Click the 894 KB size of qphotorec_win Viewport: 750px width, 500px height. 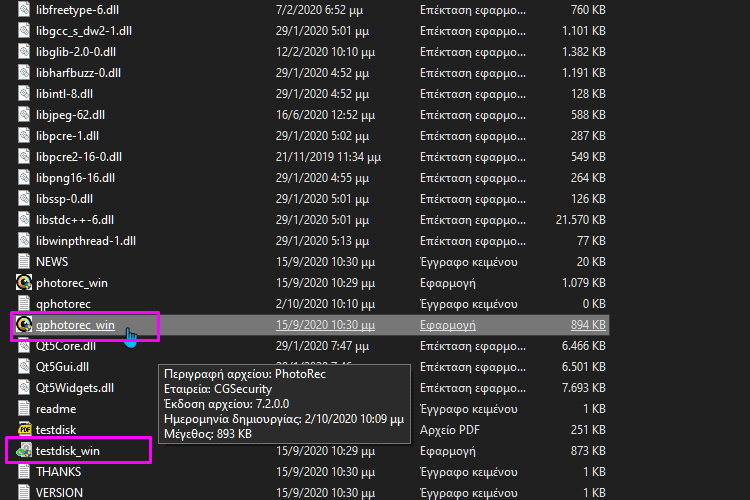click(588, 325)
